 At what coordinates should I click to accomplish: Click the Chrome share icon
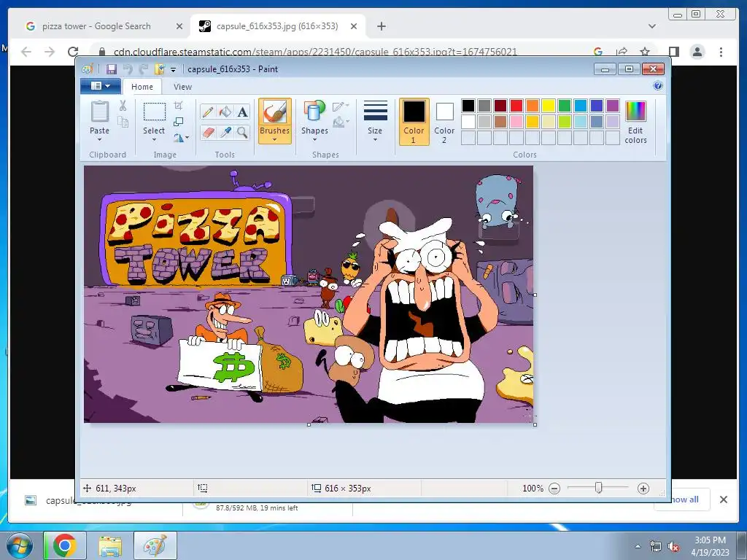click(622, 52)
